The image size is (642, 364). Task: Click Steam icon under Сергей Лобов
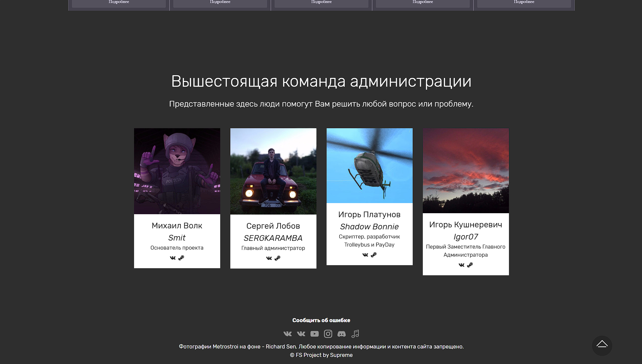coord(278,258)
